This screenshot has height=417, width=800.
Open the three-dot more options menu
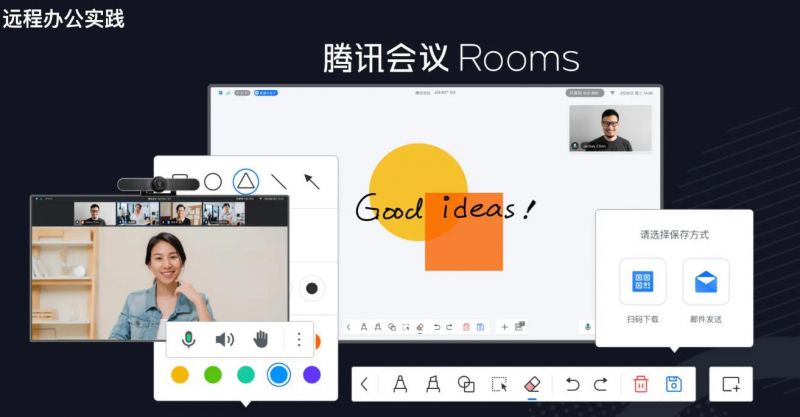298,339
